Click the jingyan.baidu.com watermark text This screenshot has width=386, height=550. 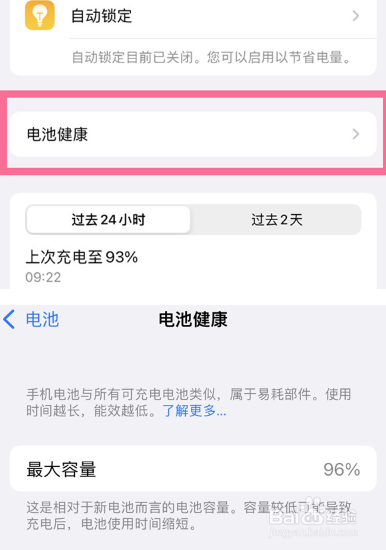pos(314,532)
